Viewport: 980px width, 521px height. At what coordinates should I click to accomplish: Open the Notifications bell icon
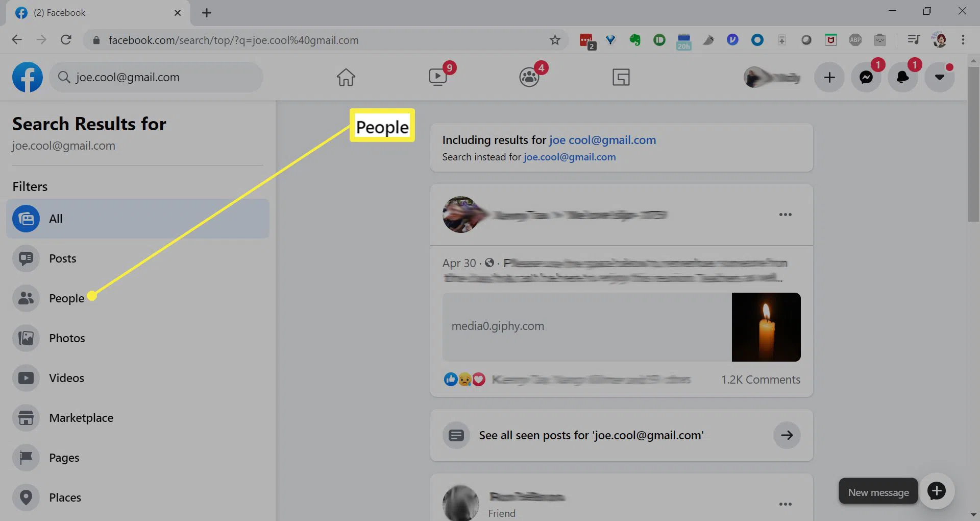coord(902,78)
